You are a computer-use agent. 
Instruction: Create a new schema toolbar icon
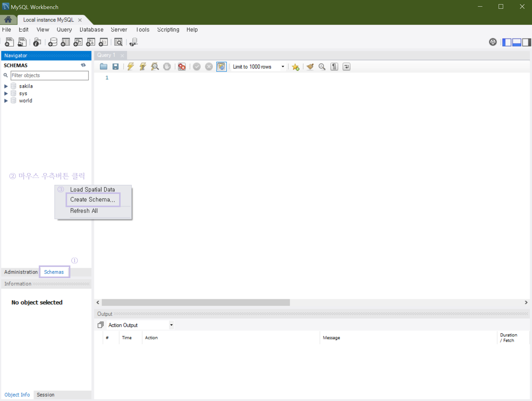(x=53, y=42)
